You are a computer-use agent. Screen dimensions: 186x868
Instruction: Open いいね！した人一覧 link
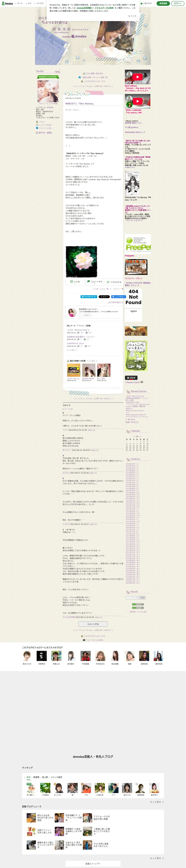coord(101,289)
